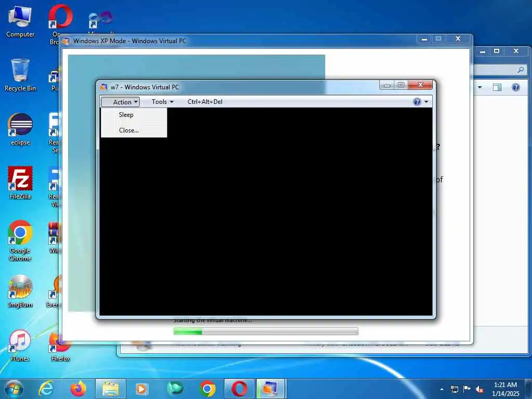This screenshot has width=532, height=399.
Task: Open Opera from taskbar
Action: [x=239, y=389]
